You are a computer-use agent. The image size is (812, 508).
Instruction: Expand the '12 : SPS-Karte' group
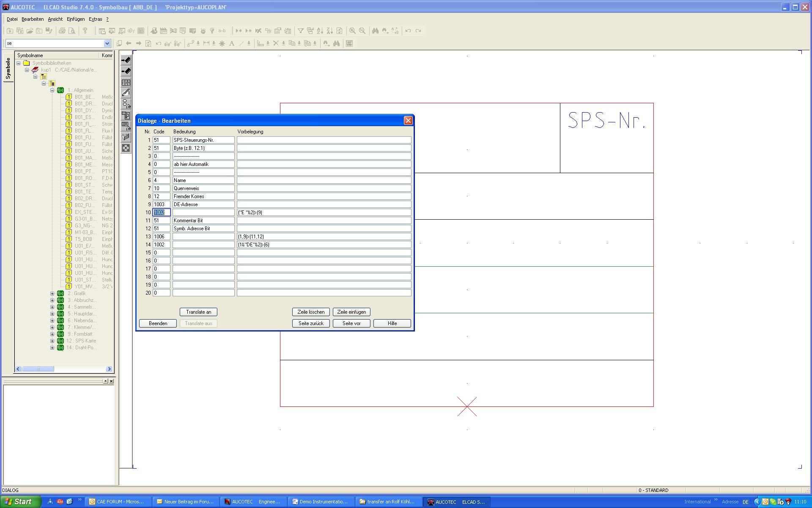click(x=52, y=341)
